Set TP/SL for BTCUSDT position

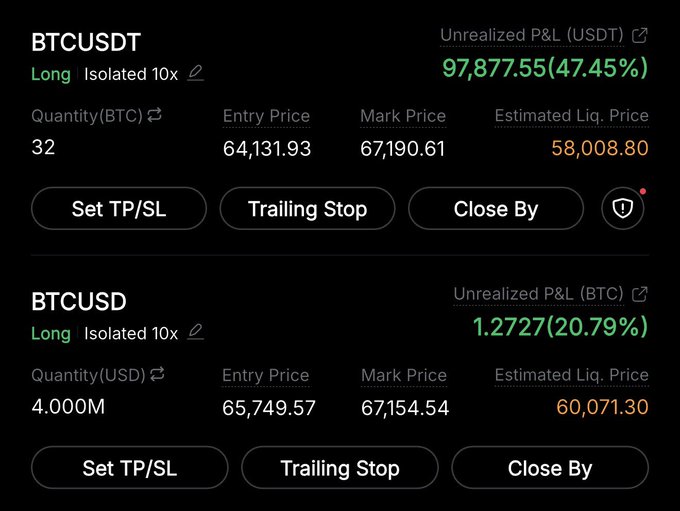(x=119, y=208)
